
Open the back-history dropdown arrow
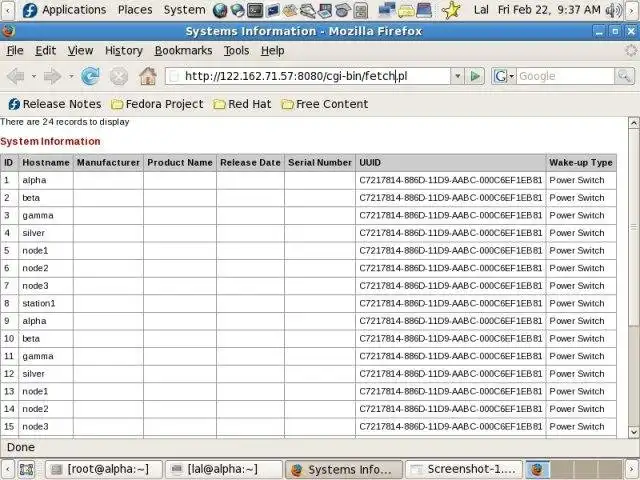pyautogui.click(x=34, y=76)
